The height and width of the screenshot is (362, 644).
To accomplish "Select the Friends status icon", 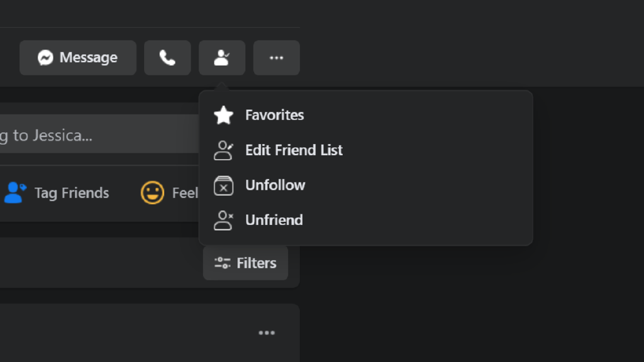I will (222, 57).
